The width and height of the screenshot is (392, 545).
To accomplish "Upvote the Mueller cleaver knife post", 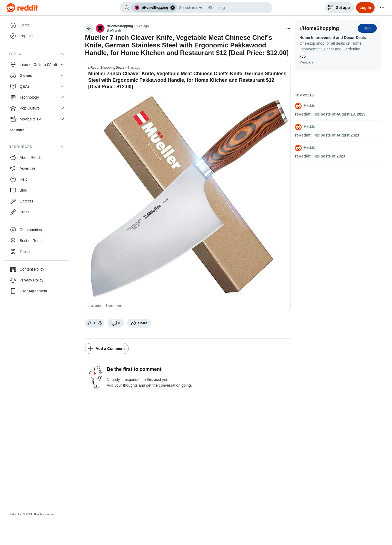I will coord(89,323).
